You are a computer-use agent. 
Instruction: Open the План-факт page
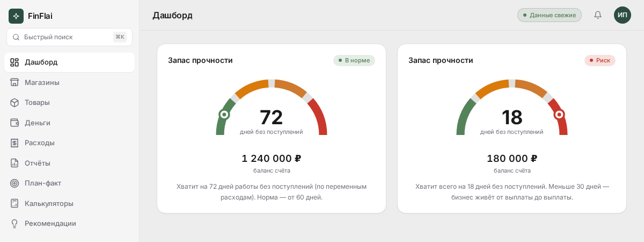(69, 183)
